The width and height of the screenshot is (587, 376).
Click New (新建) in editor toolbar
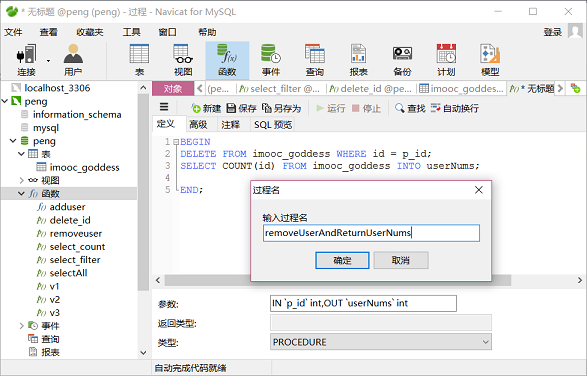(x=206, y=108)
